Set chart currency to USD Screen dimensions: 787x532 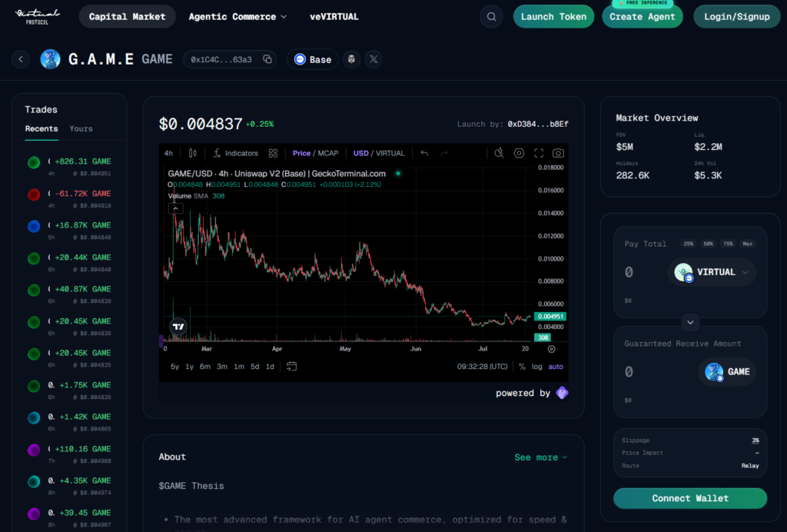360,153
